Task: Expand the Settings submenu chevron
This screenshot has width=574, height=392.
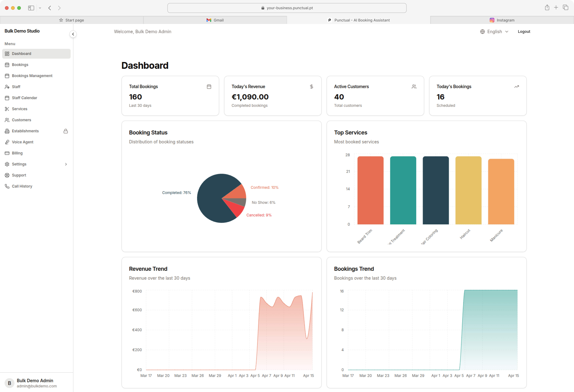Action: coord(66,164)
